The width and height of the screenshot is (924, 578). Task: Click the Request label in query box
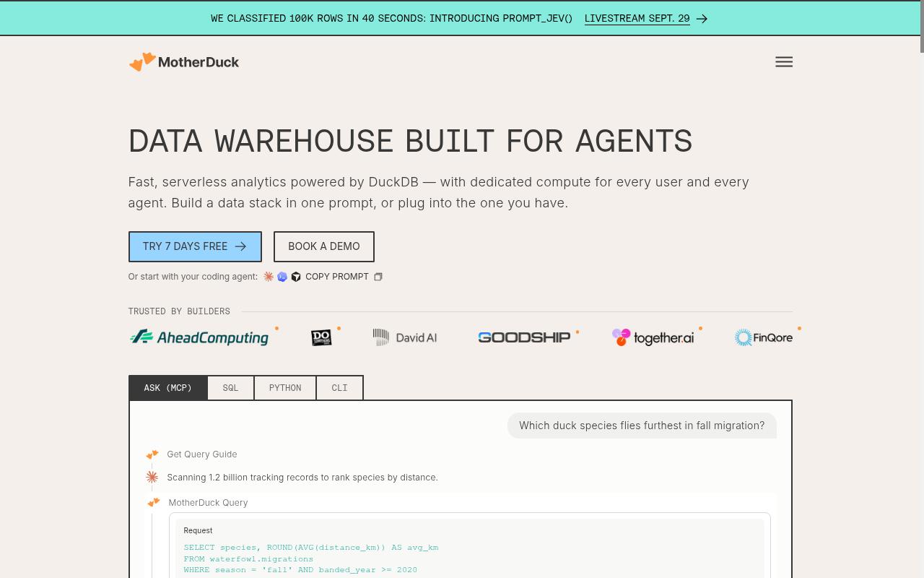tap(198, 530)
